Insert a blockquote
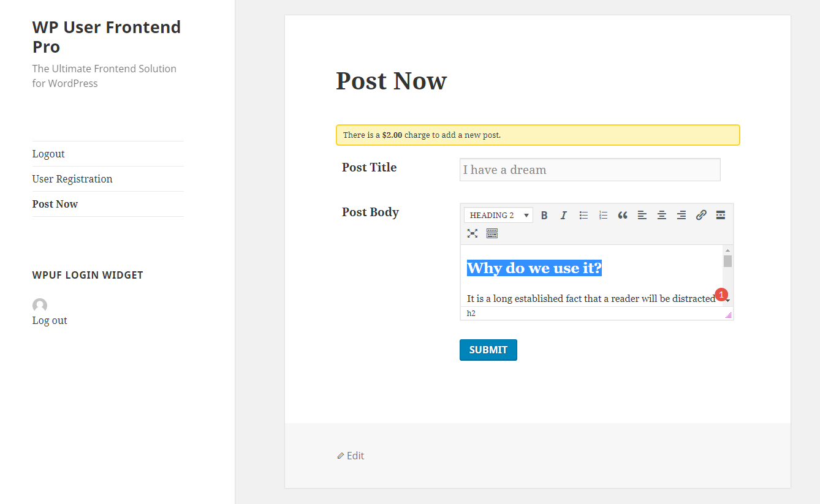Image resolution: width=820 pixels, height=504 pixels. (622, 215)
